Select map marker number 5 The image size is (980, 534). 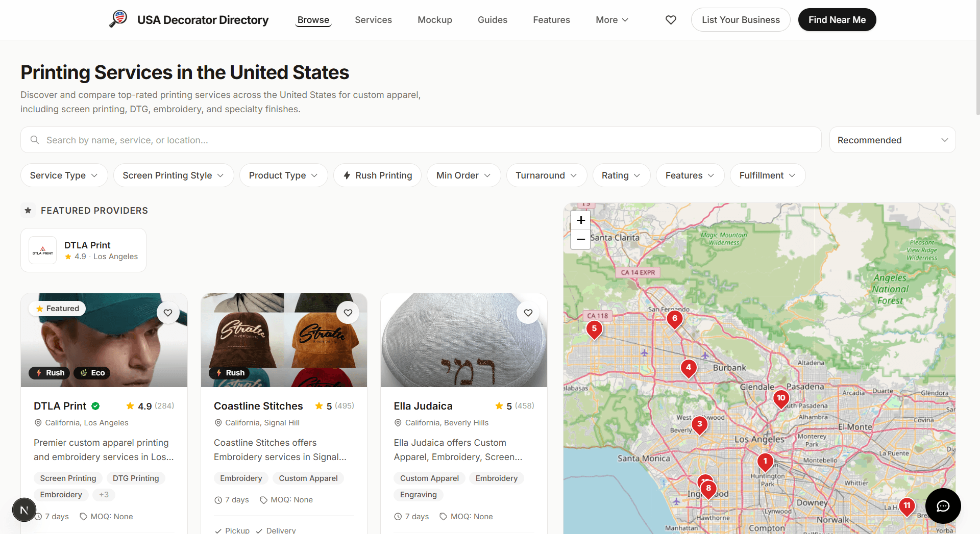click(594, 329)
